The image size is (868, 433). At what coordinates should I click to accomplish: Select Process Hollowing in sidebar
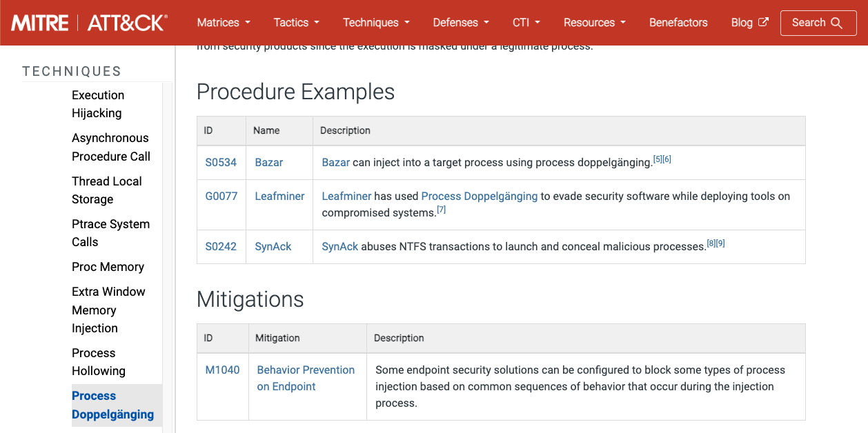pos(99,362)
